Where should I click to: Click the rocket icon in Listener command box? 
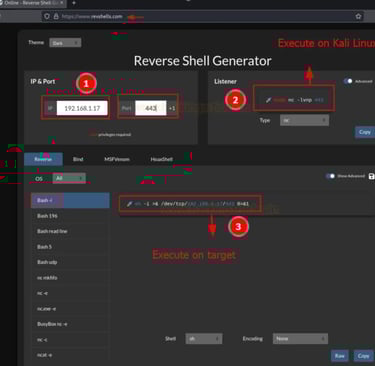click(x=268, y=100)
